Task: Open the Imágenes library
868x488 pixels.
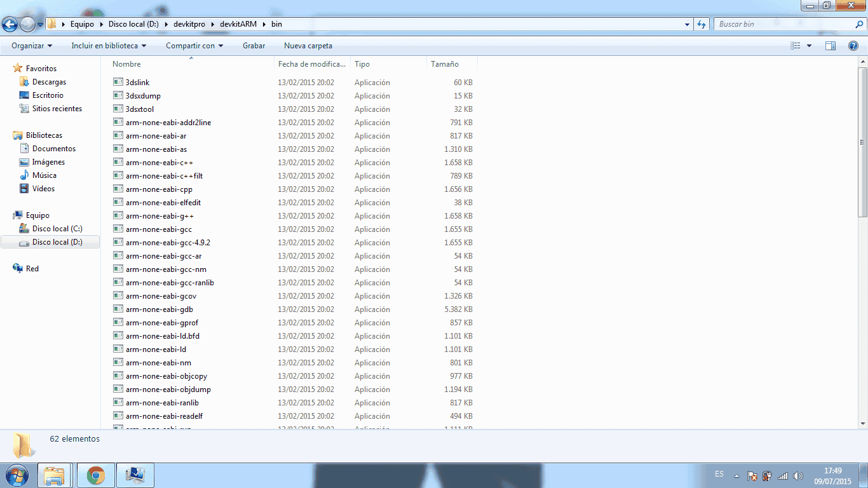Action: 48,162
